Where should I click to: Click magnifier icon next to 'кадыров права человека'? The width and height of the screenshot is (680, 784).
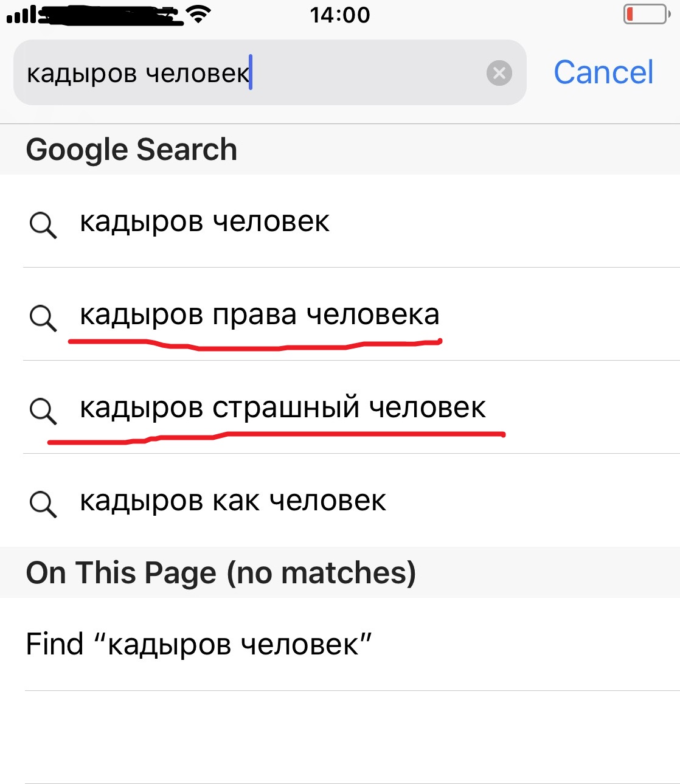pos(43,317)
